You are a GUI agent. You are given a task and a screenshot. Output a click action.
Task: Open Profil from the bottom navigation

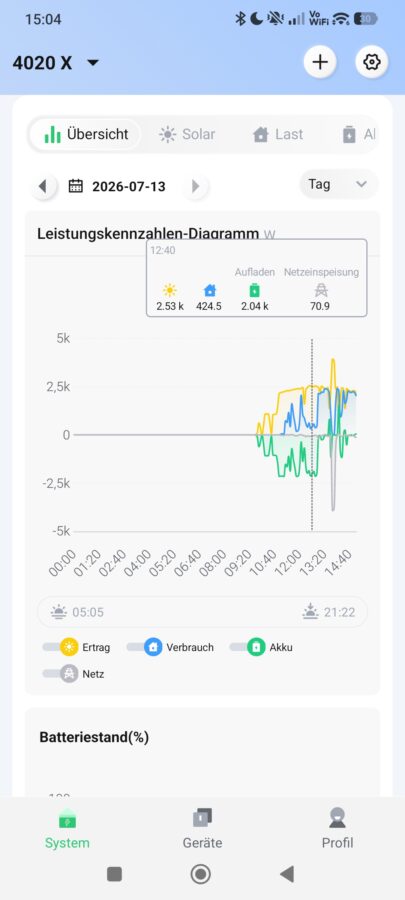[x=337, y=829]
